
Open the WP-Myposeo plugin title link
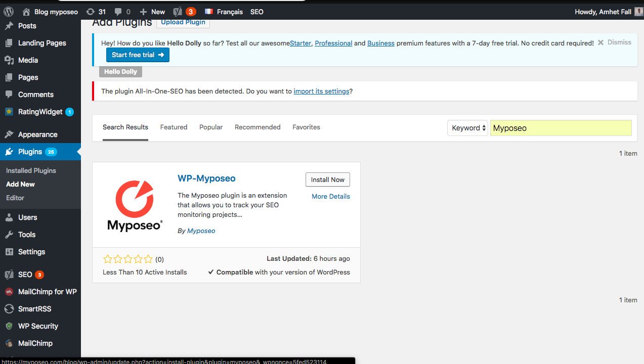(206, 178)
